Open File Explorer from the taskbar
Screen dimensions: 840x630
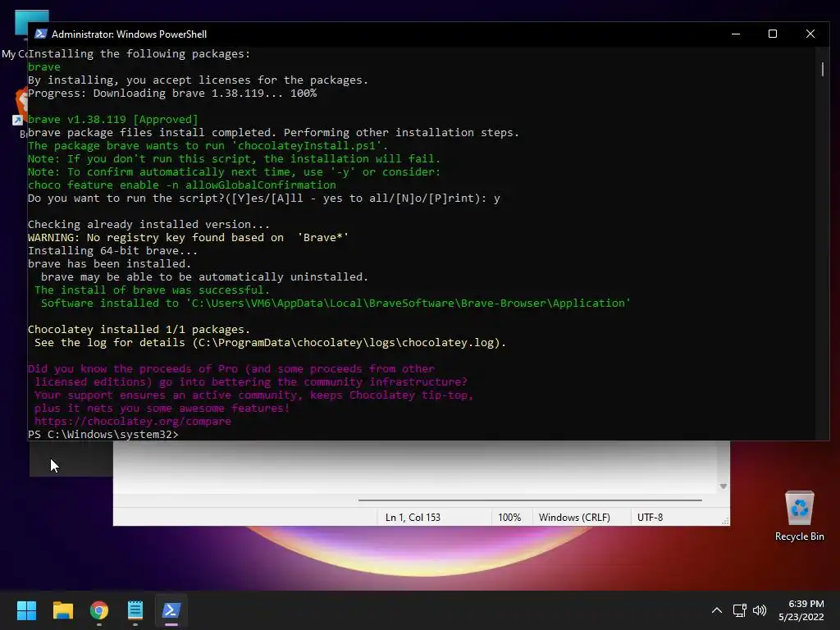[62, 610]
